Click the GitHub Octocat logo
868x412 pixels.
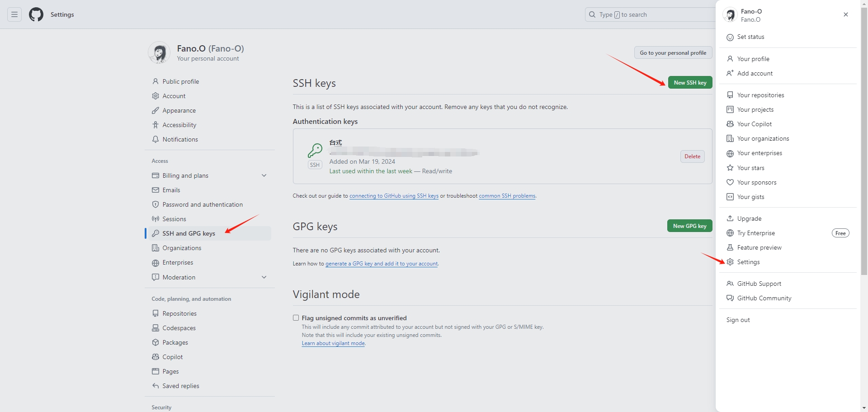[x=36, y=14]
